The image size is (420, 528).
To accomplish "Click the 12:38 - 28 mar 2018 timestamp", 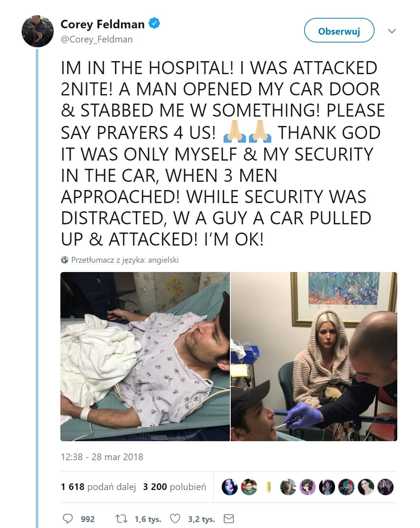I will [x=102, y=457].
